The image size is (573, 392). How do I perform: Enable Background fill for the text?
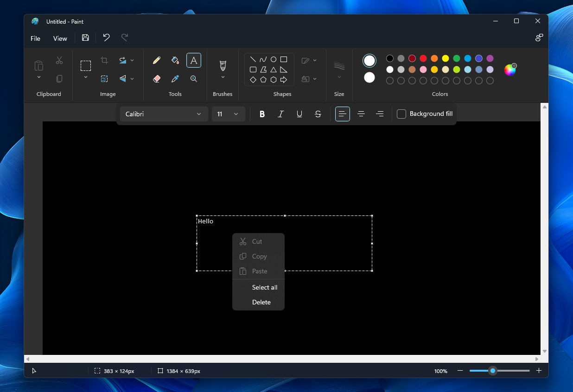tap(401, 114)
